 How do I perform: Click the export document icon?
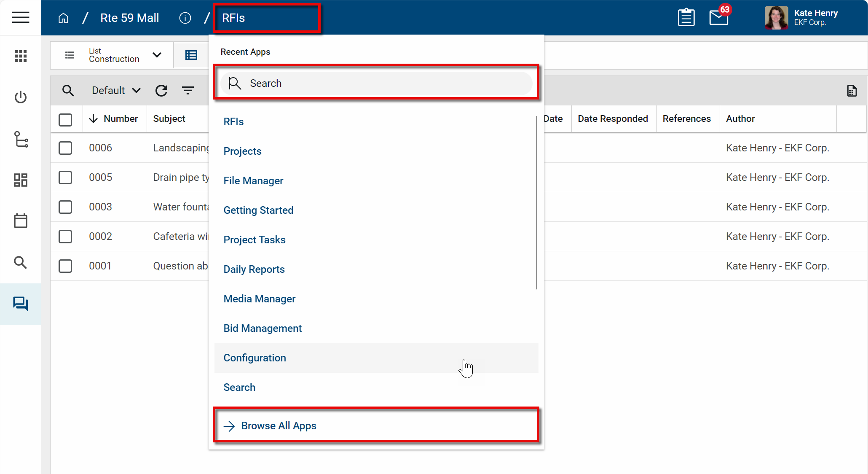tap(852, 91)
